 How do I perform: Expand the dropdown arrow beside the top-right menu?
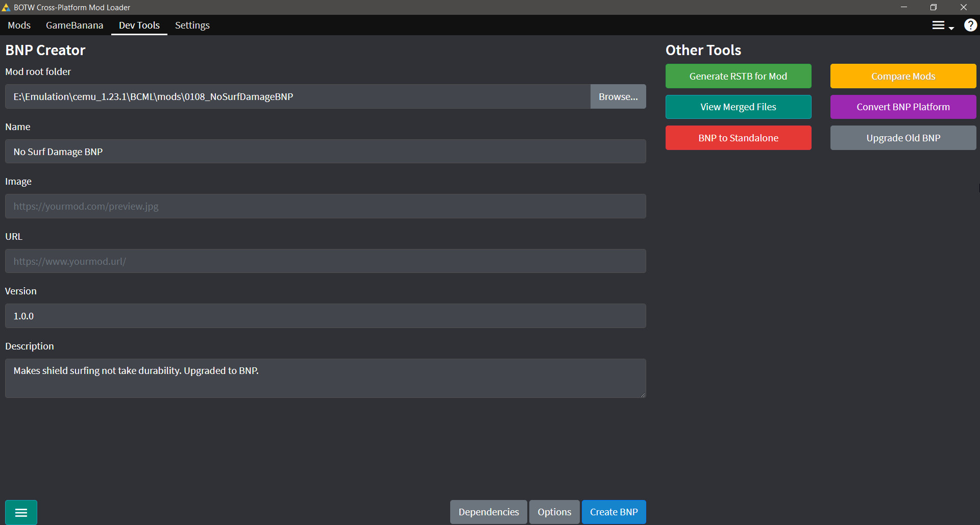coord(950,28)
